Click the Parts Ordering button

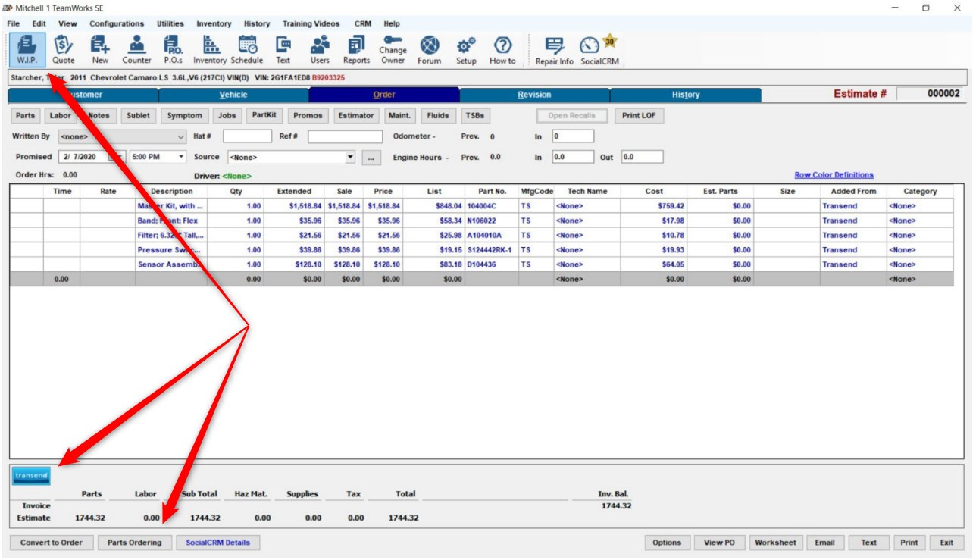tap(134, 543)
